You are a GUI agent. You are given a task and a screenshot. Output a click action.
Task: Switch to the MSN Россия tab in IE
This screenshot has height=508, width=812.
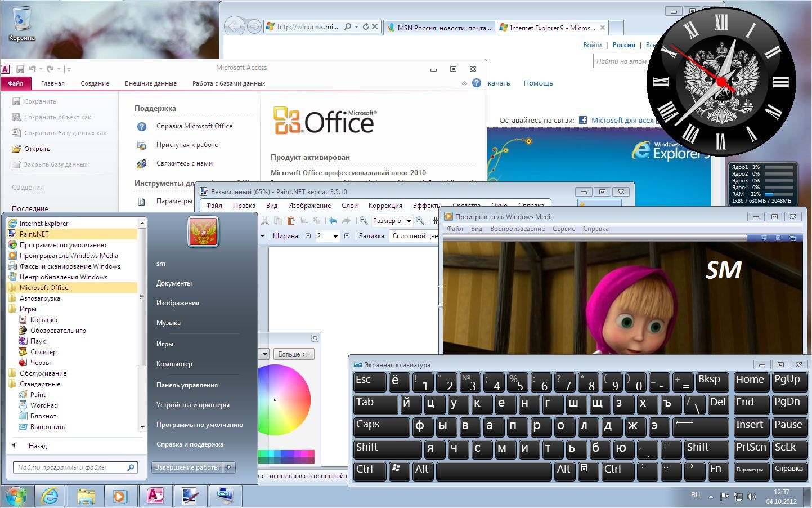click(439, 28)
